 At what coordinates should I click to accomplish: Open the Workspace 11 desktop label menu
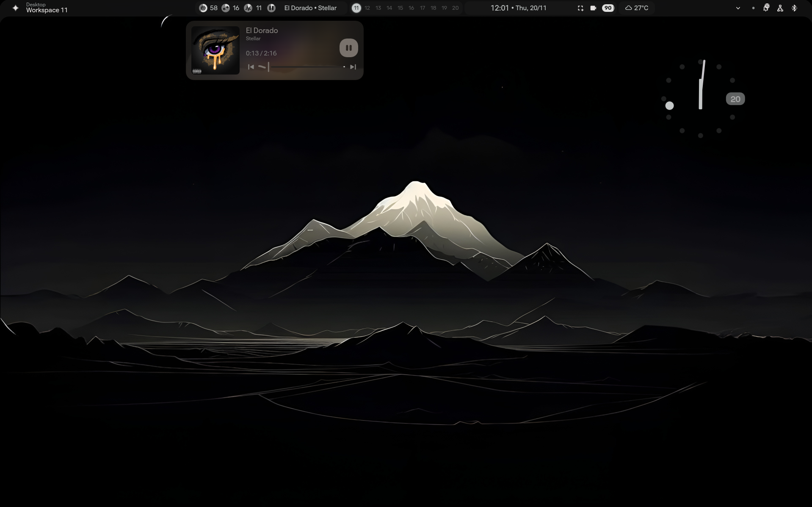click(x=46, y=8)
